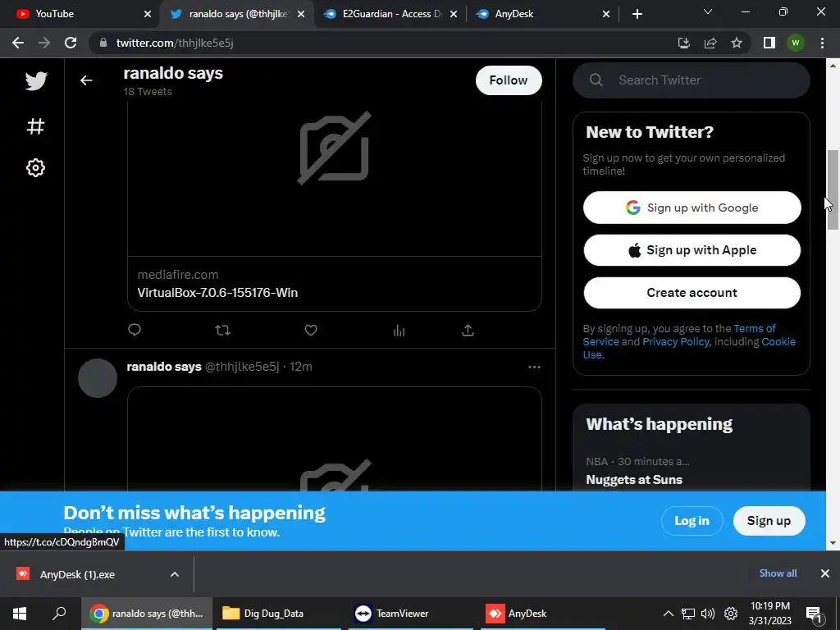Open the Explore hashtag icon
Image resolution: width=840 pixels, height=630 pixels.
tap(36, 126)
